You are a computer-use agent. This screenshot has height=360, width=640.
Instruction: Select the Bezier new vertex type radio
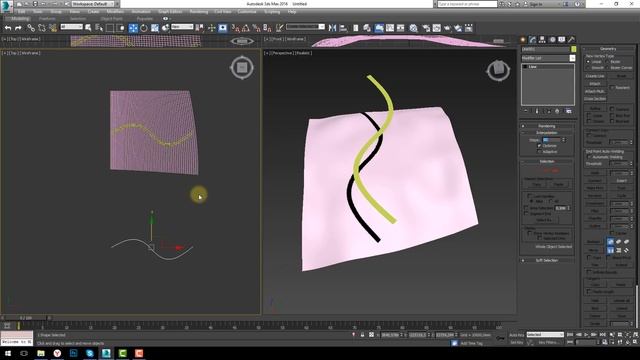tap(608, 62)
